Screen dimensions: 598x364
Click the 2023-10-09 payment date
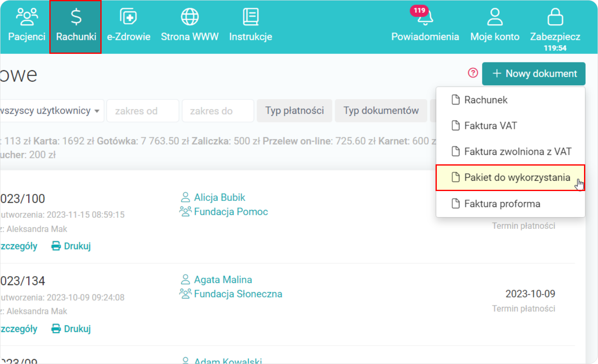pyautogui.click(x=530, y=294)
